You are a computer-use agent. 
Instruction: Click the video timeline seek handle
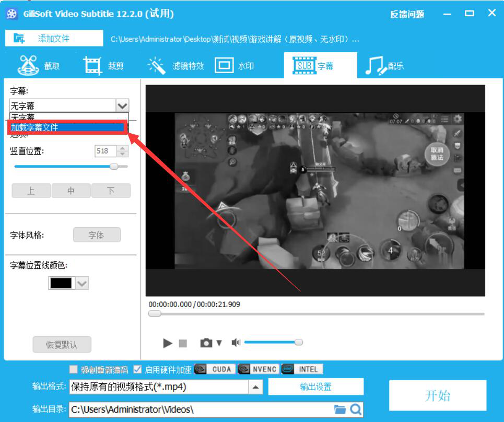point(155,314)
